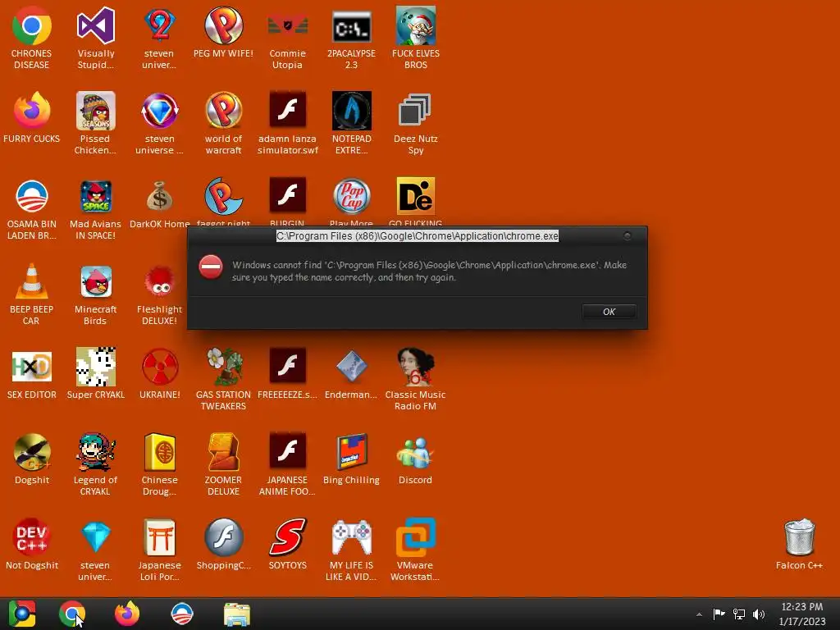Launch Classic Music Radio FM icon
This screenshot has height=630, width=840.
click(x=415, y=379)
